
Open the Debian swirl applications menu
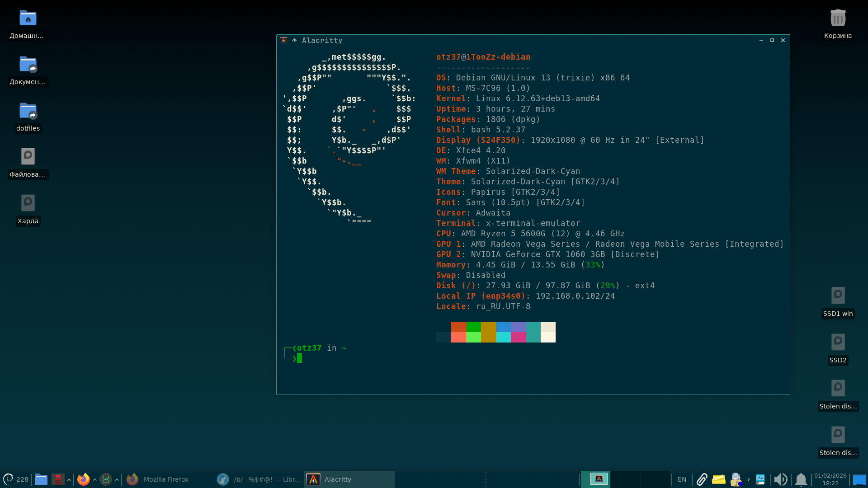click(8, 479)
